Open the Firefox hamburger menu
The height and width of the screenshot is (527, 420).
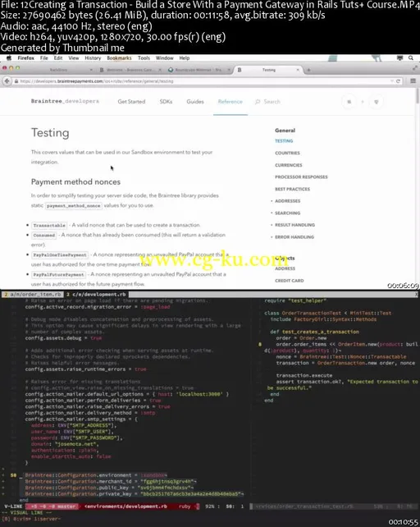(x=413, y=81)
